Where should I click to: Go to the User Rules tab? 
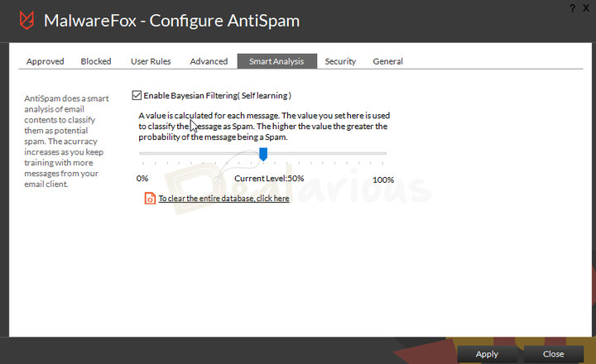[x=151, y=61]
